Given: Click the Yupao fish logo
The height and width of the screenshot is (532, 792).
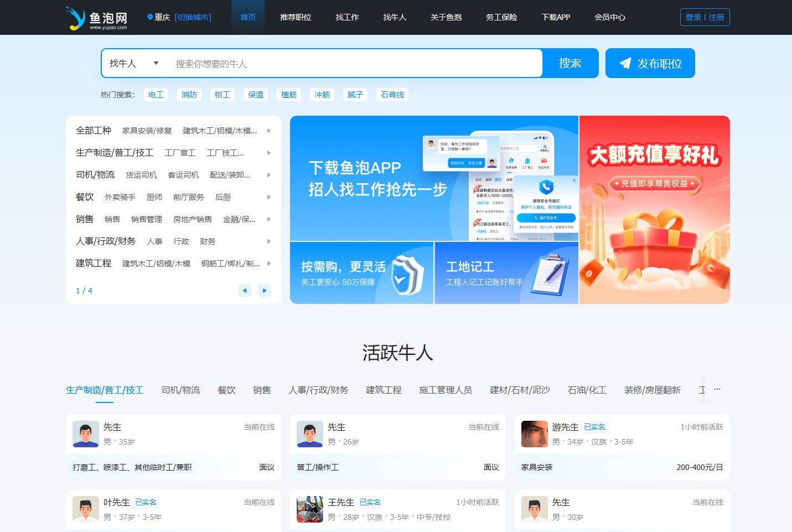Looking at the screenshot, I should pyautogui.click(x=97, y=18).
